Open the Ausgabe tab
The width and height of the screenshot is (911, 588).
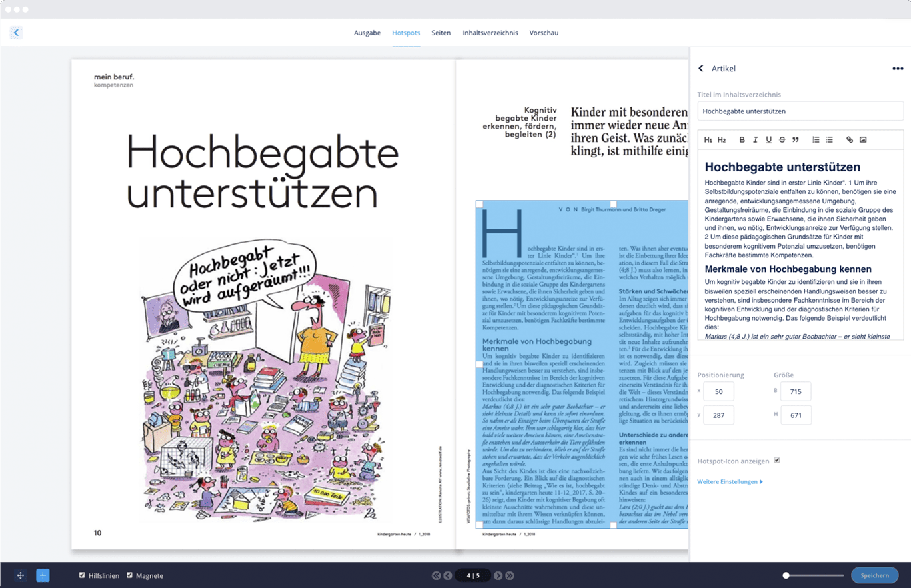(x=367, y=33)
